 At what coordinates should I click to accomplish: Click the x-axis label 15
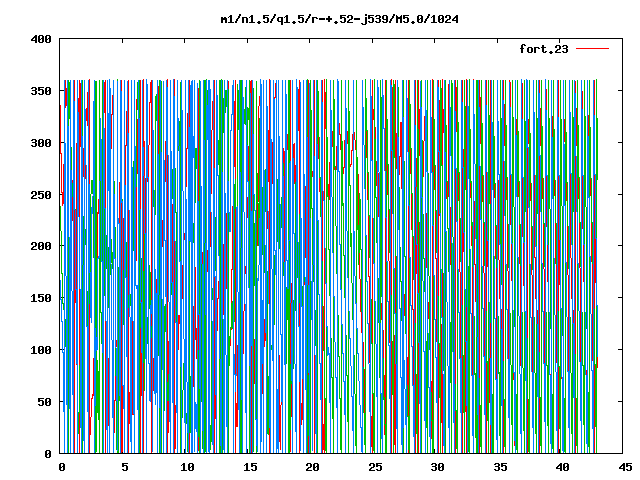click(250, 467)
